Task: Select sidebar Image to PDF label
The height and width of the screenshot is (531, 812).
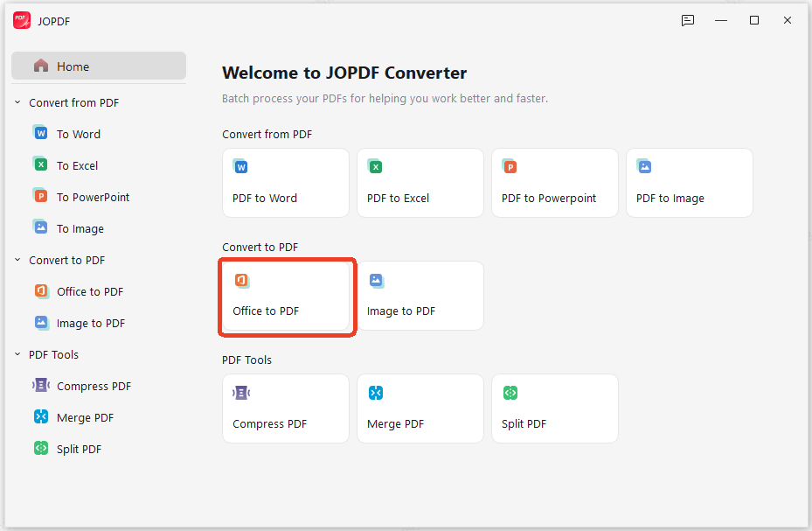Action: 91,324
